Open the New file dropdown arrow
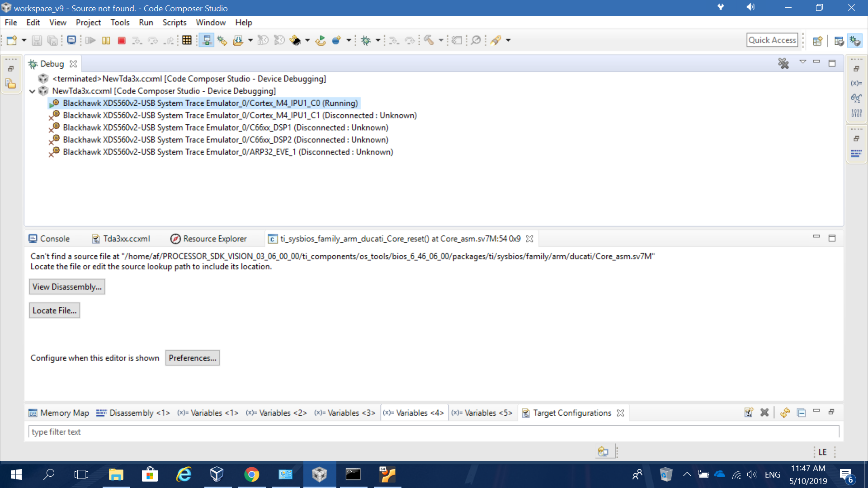 pos(24,40)
